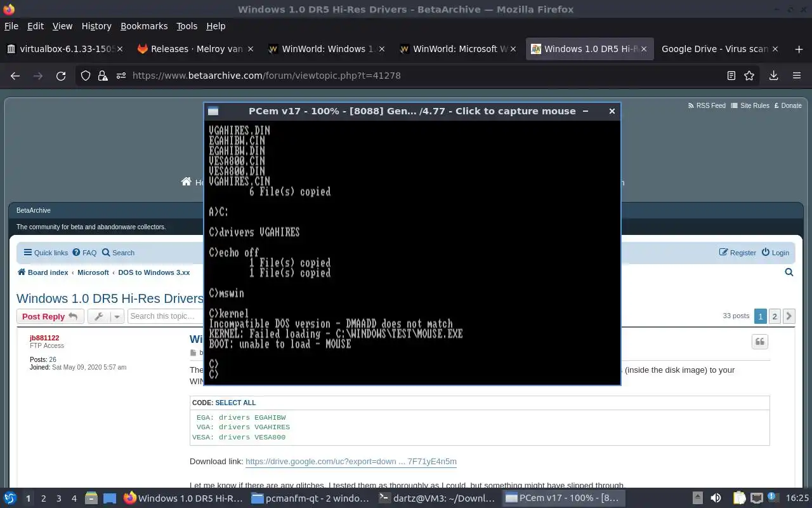Open the Windows 1.0 DR5 Hi-Res Drivers topic title
The width and height of the screenshot is (812, 508).
(x=110, y=298)
